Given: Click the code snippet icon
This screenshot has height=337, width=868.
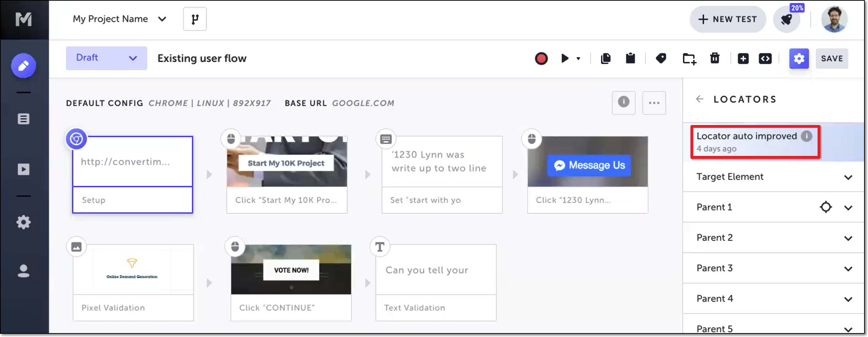Looking at the screenshot, I should (x=765, y=59).
